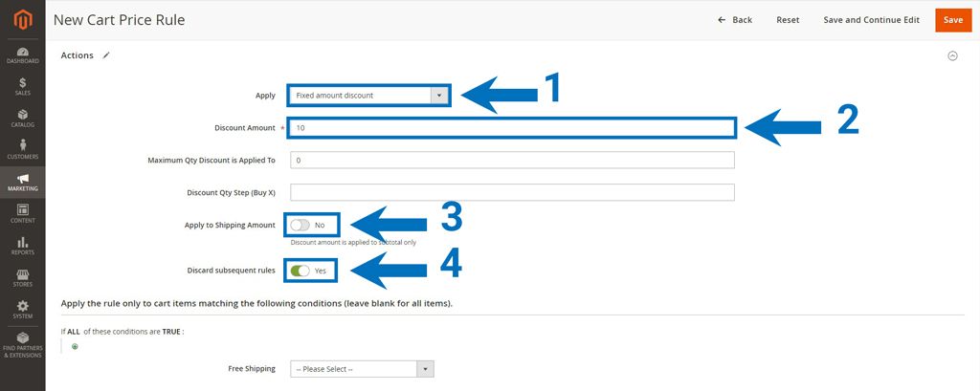Focus Discount Qty Step (Buy X) field
This screenshot has width=980, height=391.
(x=513, y=192)
